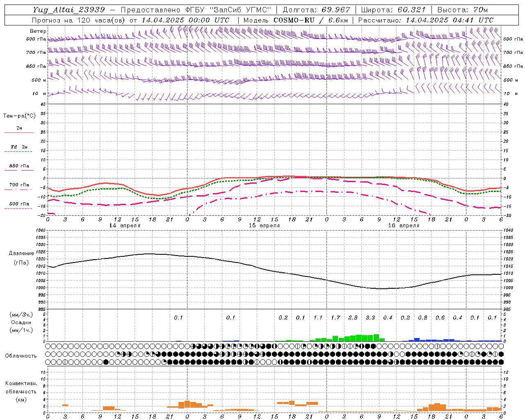Click the 0.6 precipitation total

(x=440, y=317)
